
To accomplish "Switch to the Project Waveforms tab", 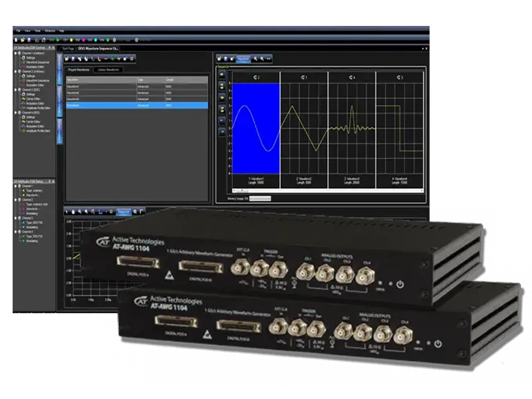I will pyautogui.click(x=78, y=70).
